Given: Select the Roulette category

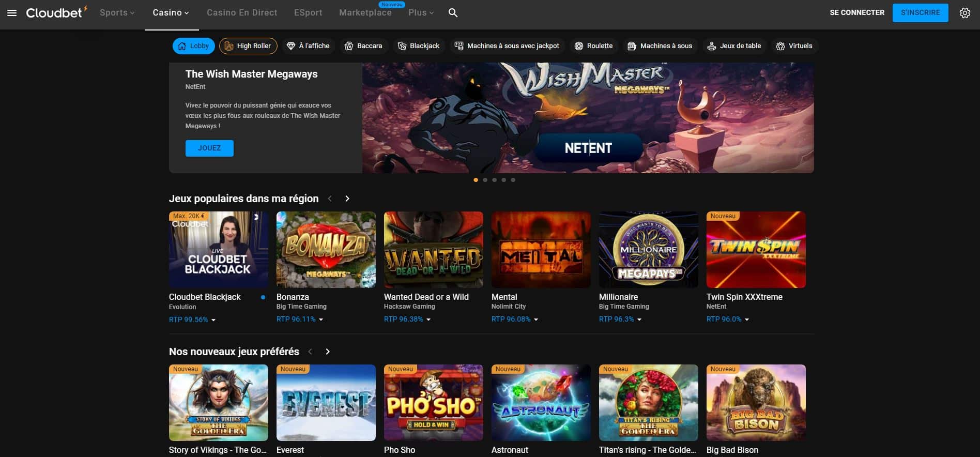Looking at the screenshot, I should point(593,46).
